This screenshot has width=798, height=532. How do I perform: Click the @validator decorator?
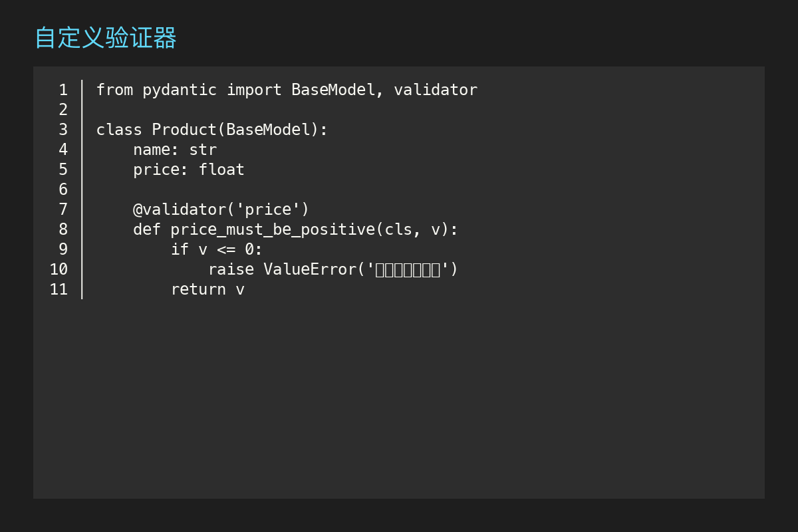tap(180, 209)
